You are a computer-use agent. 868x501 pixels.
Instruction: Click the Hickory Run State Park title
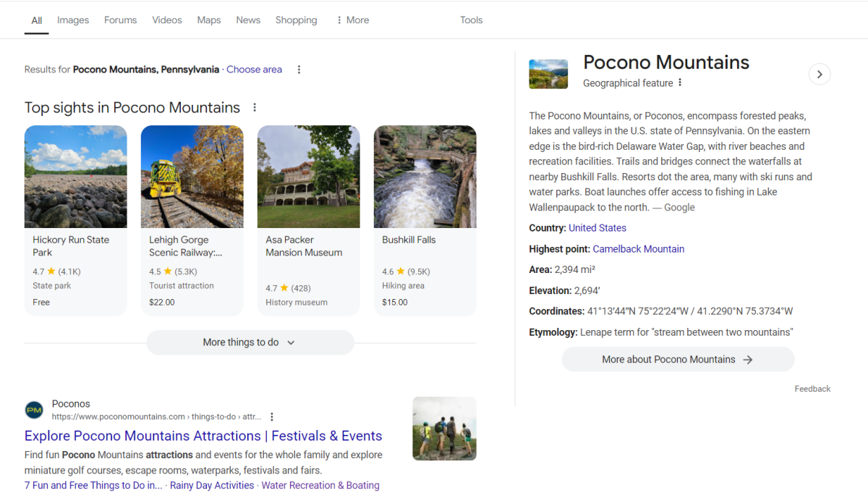click(x=71, y=246)
